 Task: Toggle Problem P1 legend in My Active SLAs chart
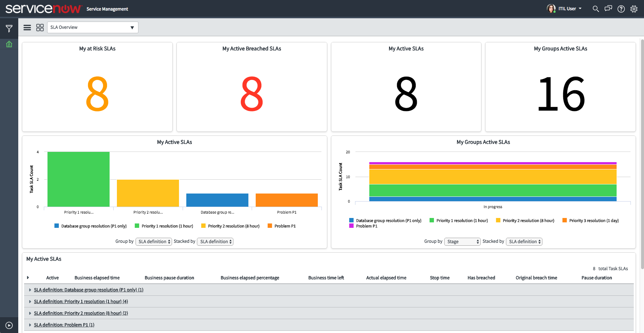point(282,226)
